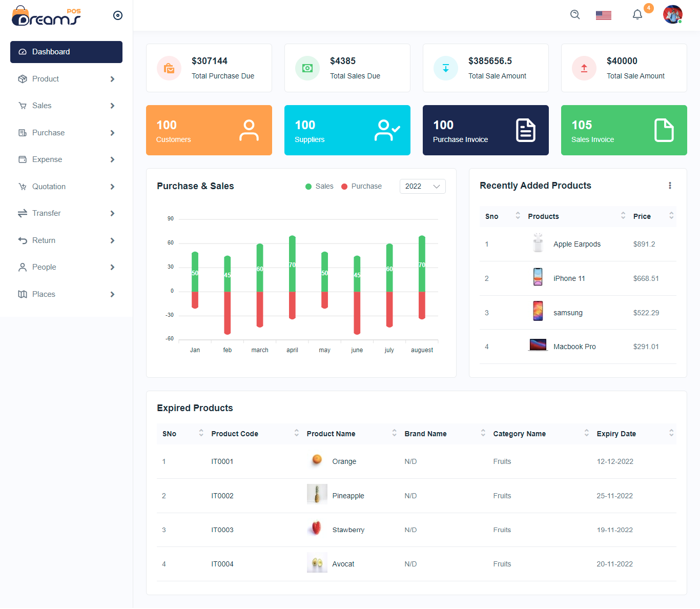Expand the Product sidebar submenu

[x=67, y=79]
